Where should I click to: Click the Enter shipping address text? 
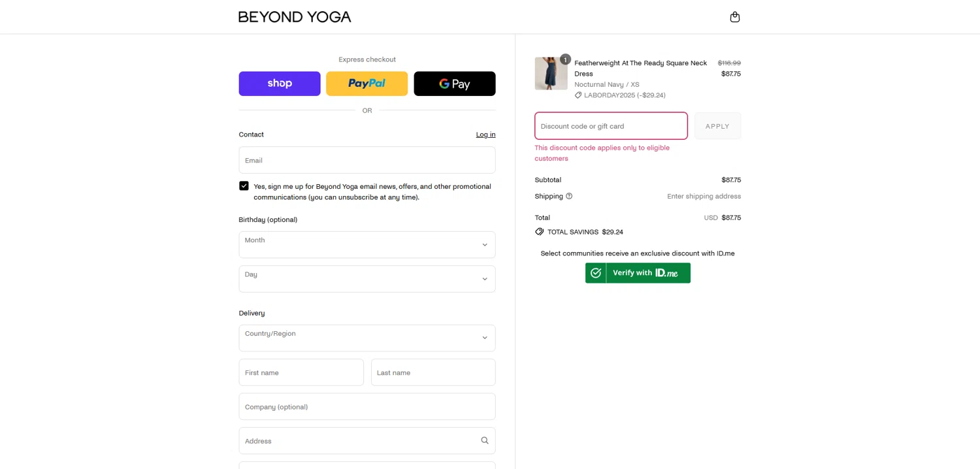[x=704, y=196]
